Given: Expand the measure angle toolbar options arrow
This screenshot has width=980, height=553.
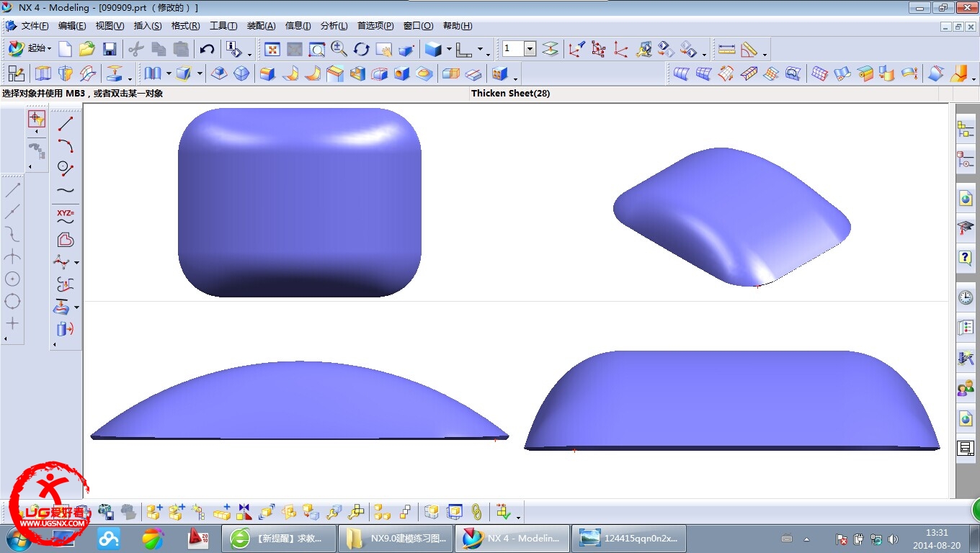Looking at the screenshot, I should pyautogui.click(x=765, y=54).
